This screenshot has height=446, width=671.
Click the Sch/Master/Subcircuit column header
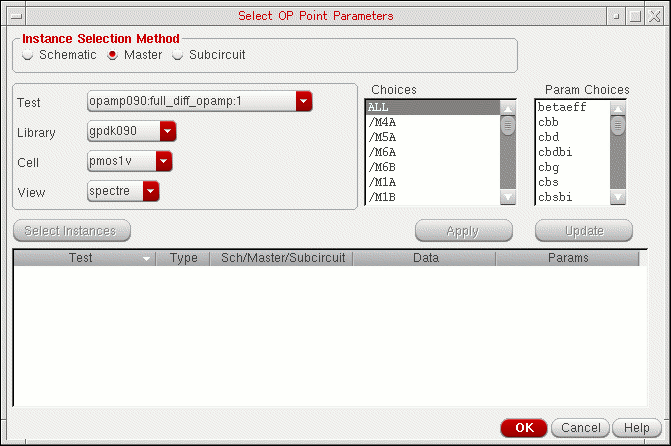pos(282,258)
